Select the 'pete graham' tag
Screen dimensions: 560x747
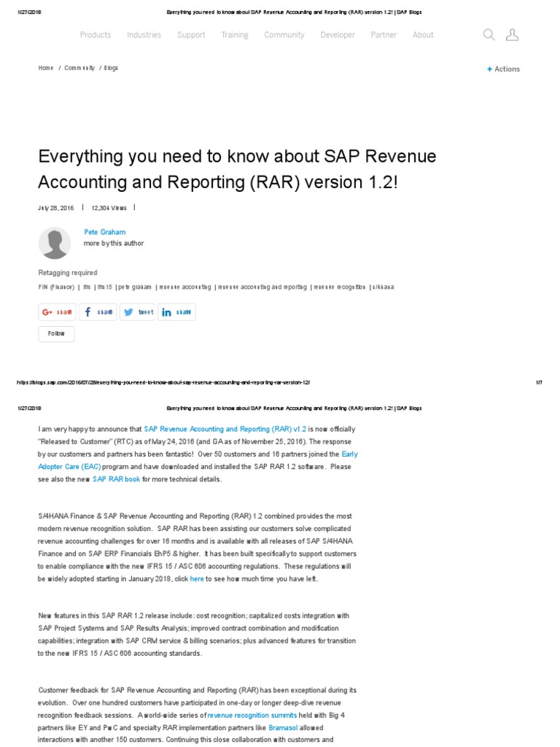(x=135, y=287)
